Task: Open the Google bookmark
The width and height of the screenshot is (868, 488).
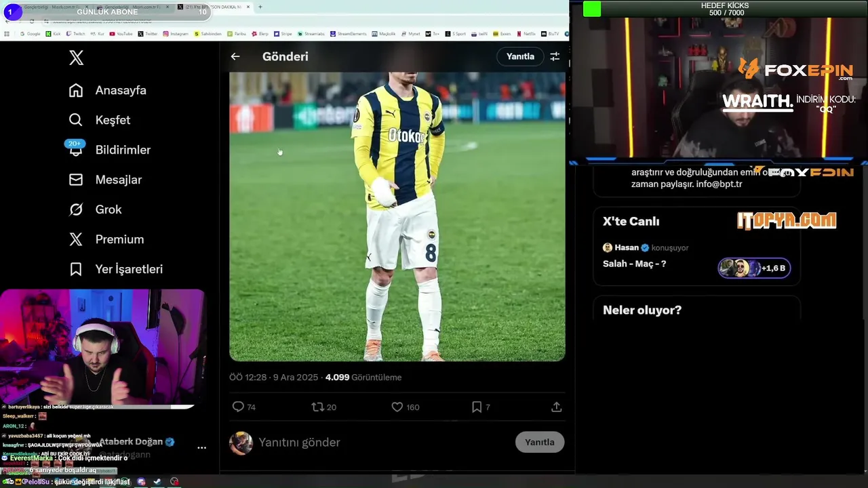Action: 30,33
